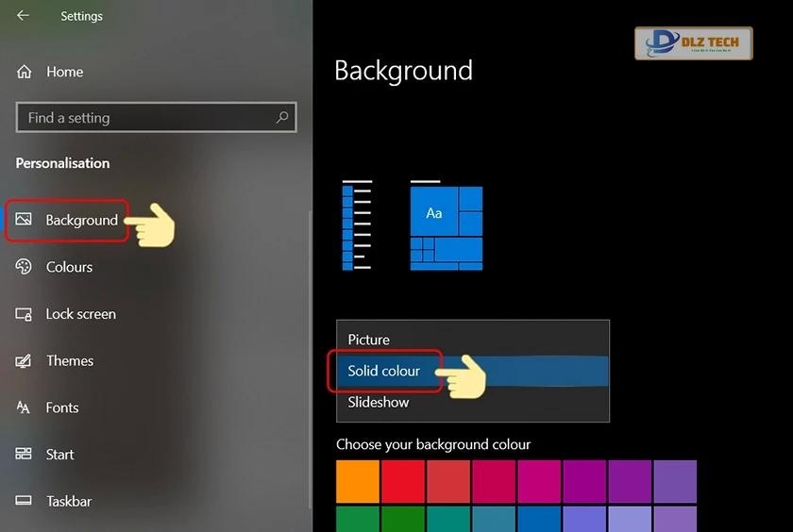Click the desktop preview thumbnail with Aa

point(446,226)
